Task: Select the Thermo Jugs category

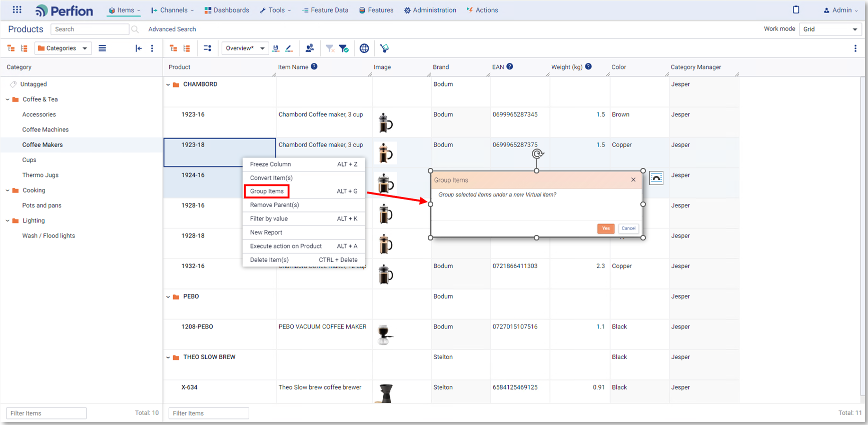Action: pyautogui.click(x=41, y=175)
